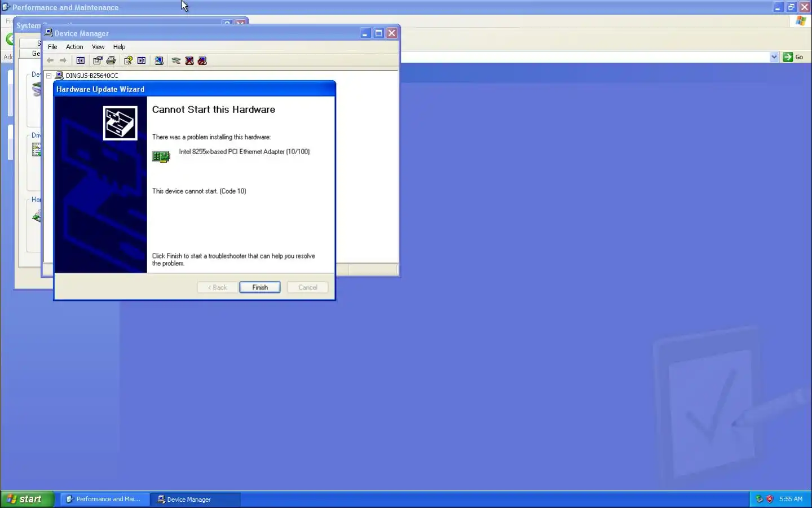Screen dimensions: 812x508
Task: Click the Disable device toolbar icon
Action: [202, 60]
